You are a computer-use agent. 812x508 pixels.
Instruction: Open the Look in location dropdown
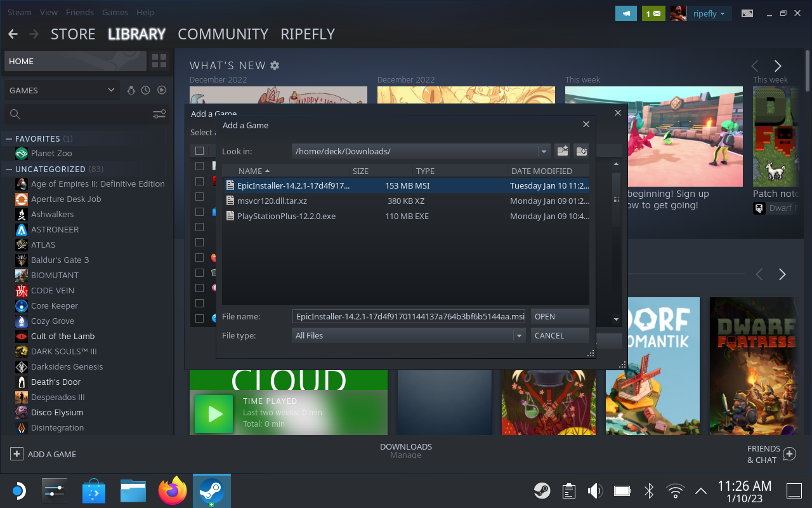(544, 151)
